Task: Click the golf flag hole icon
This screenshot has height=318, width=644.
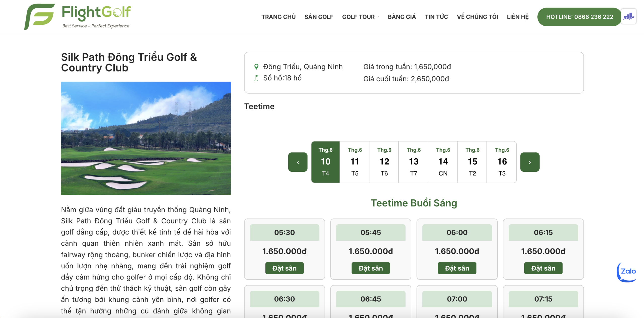Action: click(x=256, y=78)
